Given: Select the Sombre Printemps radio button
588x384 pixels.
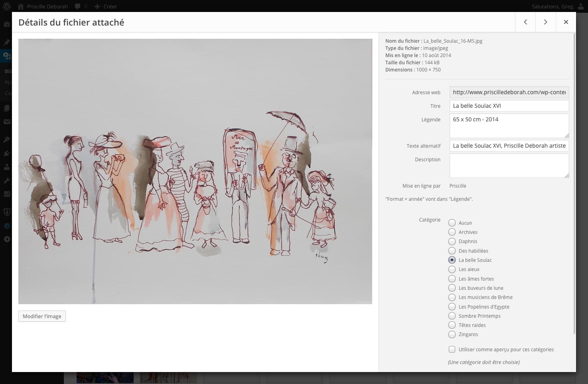Looking at the screenshot, I should 452,316.
